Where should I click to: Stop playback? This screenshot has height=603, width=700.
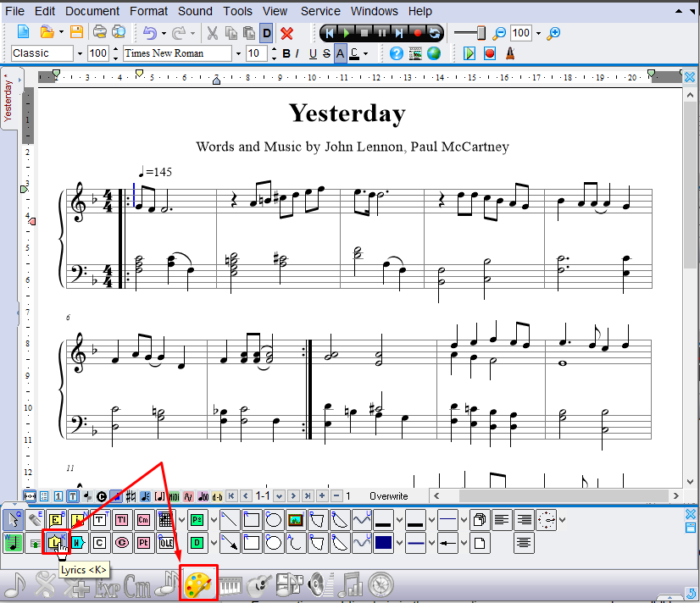click(364, 33)
